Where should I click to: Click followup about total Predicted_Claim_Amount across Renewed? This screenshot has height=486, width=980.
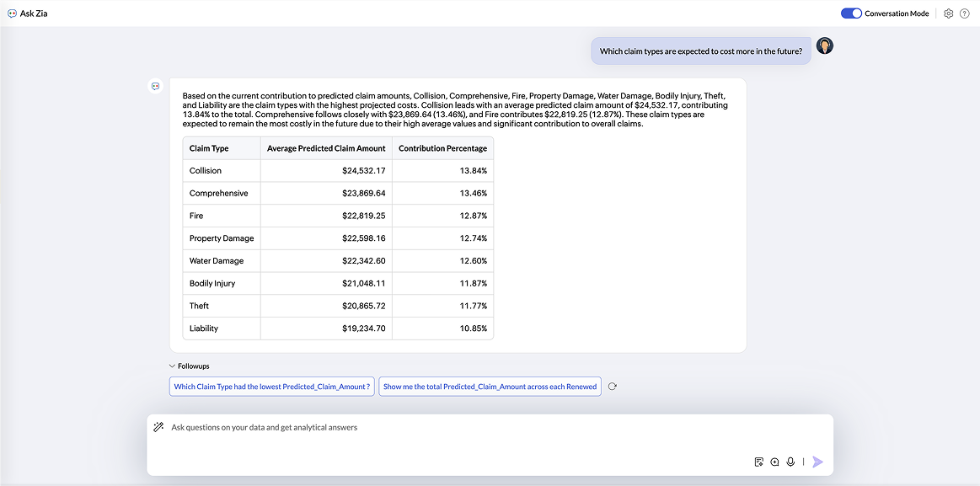coord(490,386)
